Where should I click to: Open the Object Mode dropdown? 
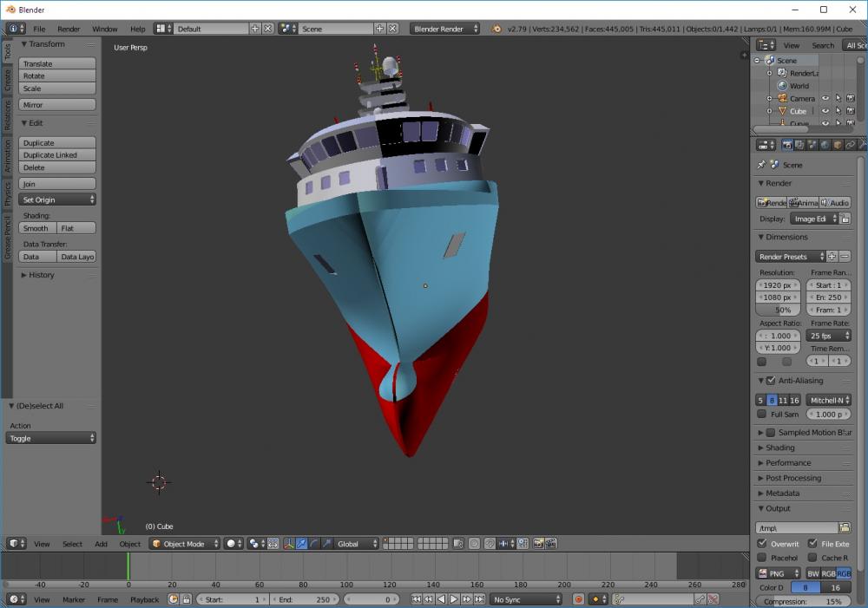click(185, 544)
